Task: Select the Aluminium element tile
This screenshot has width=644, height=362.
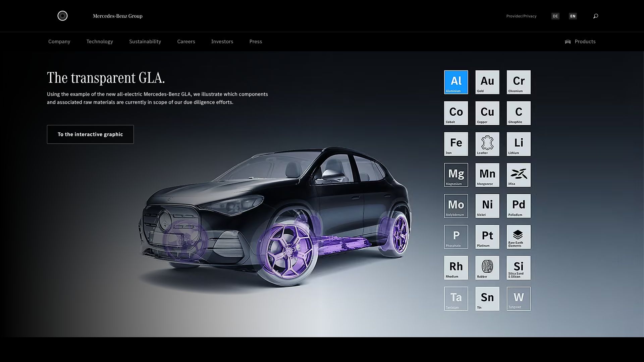Action: tap(456, 82)
